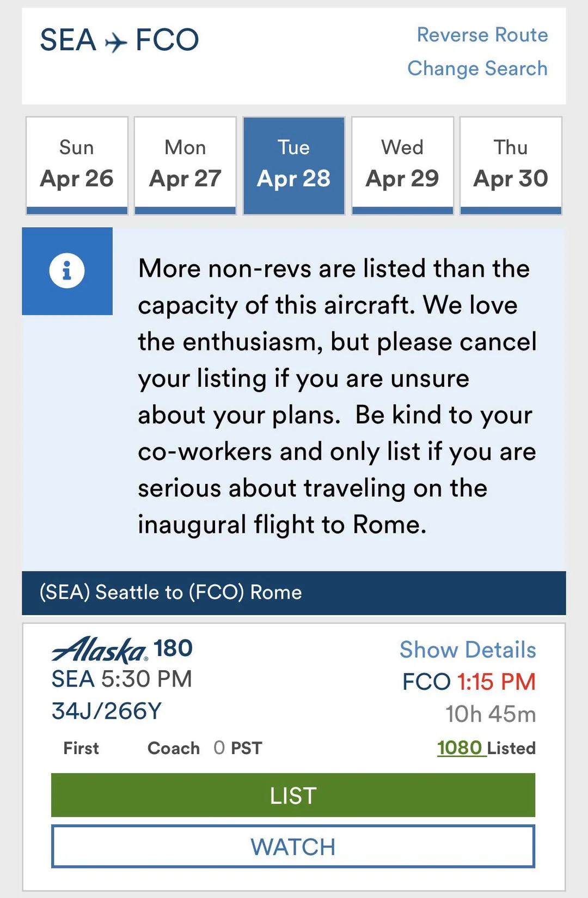
Task: Click the info circle icon
Action: [x=67, y=270]
